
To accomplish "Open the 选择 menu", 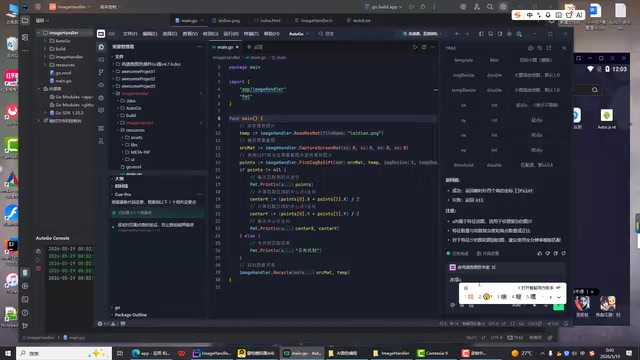I will [170, 34].
